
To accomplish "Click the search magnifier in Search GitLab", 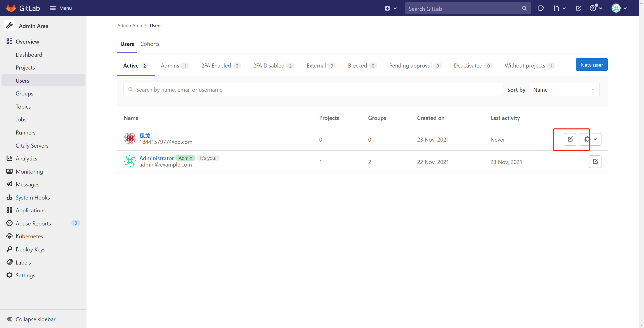I will click(524, 8).
